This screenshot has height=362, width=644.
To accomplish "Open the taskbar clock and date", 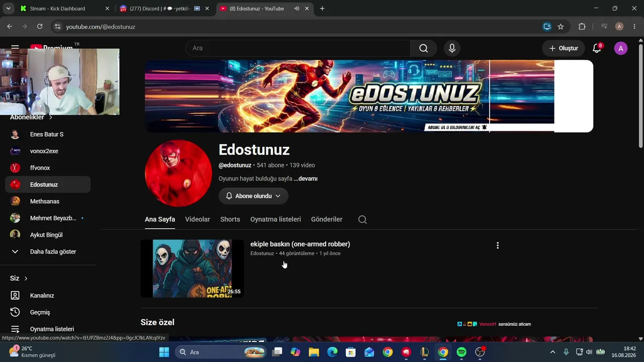I will [x=623, y=352].
